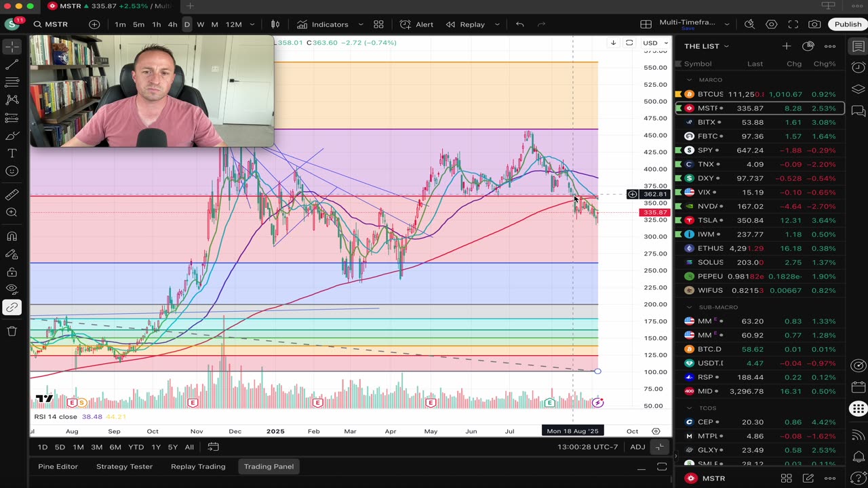Select BTCUSD in the watchlist

(759, 94)
